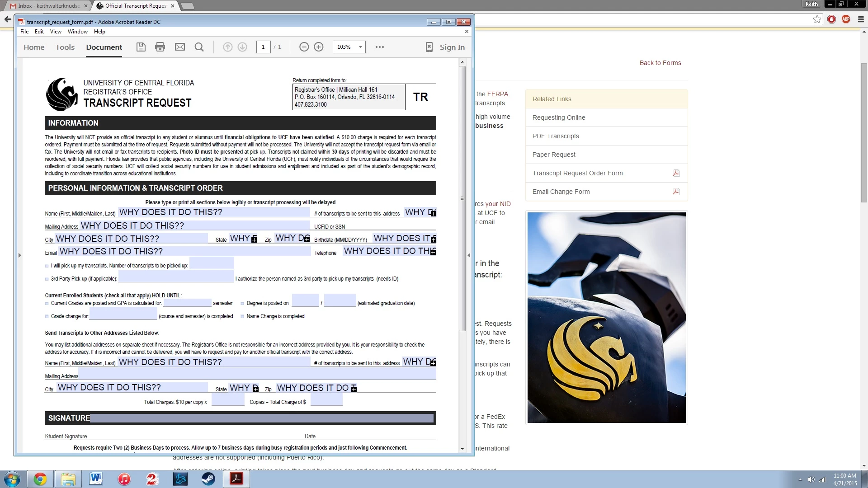Click the Print icon in the toolbar
Image resolution: width=868 pixels, height=488 pixels.
[160, 47]
